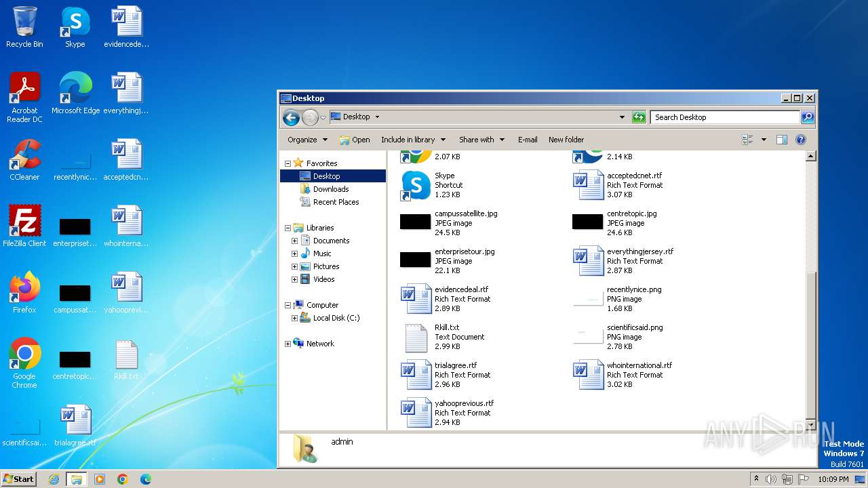Image resolution: width=868 pixels, height=488 pixels.
Task: Create a New folder
Action: 566,140
